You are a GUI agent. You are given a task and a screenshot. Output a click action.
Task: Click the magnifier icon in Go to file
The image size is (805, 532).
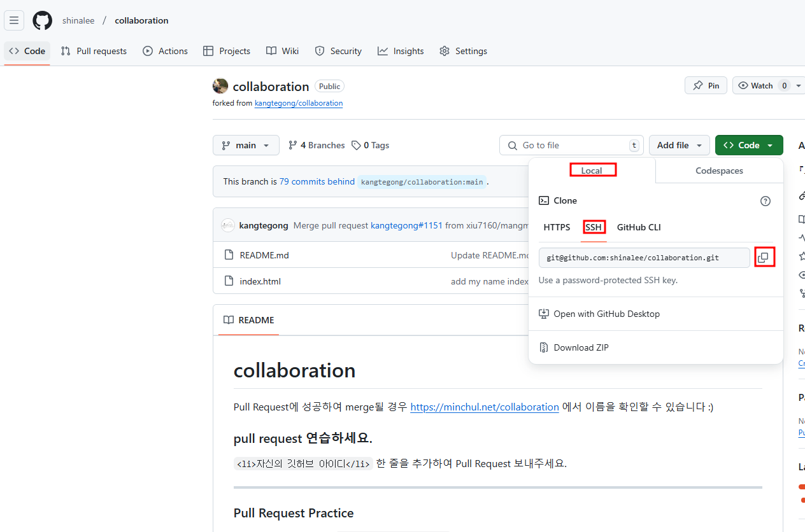pos(513,145)
